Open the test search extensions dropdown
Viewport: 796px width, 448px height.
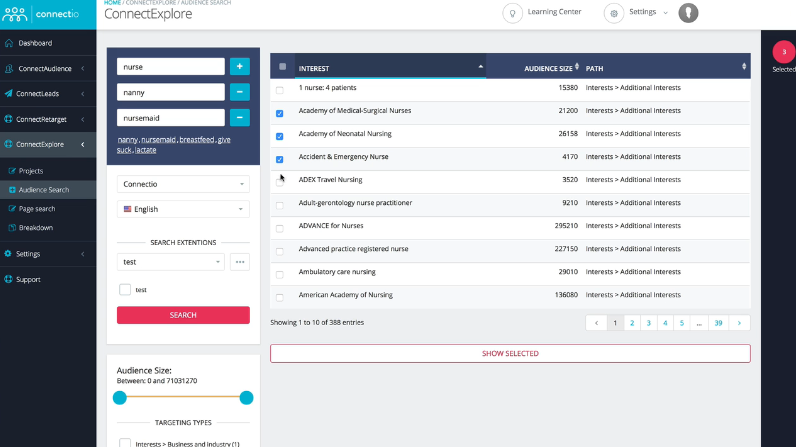coord(171,262)
